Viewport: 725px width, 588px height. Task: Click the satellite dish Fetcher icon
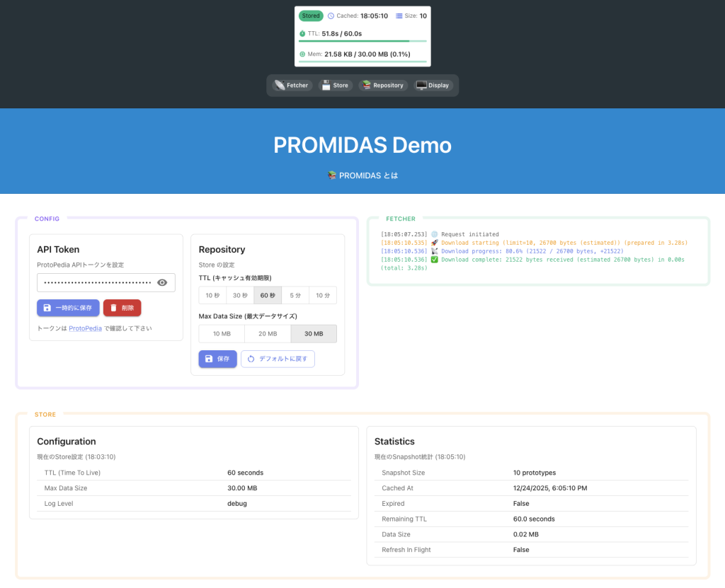(280, 86)
